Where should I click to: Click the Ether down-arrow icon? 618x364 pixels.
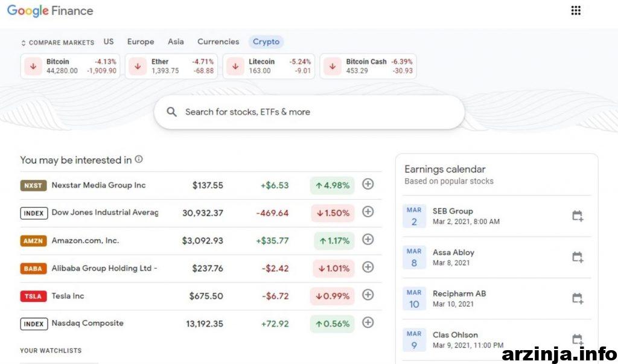(x=138, y=66)
